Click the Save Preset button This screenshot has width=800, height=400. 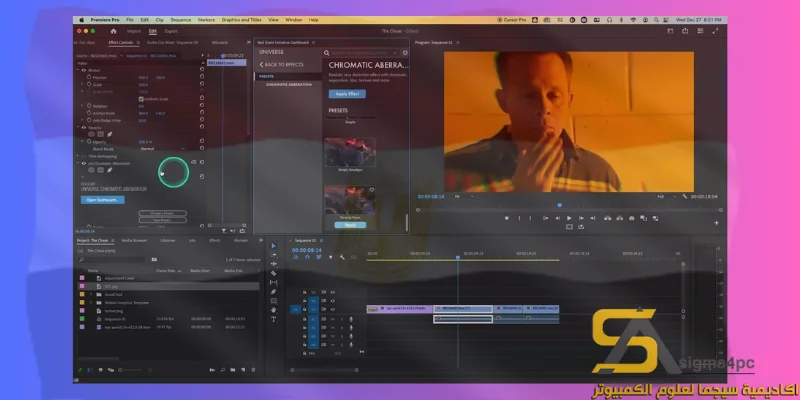coord(162,220)
